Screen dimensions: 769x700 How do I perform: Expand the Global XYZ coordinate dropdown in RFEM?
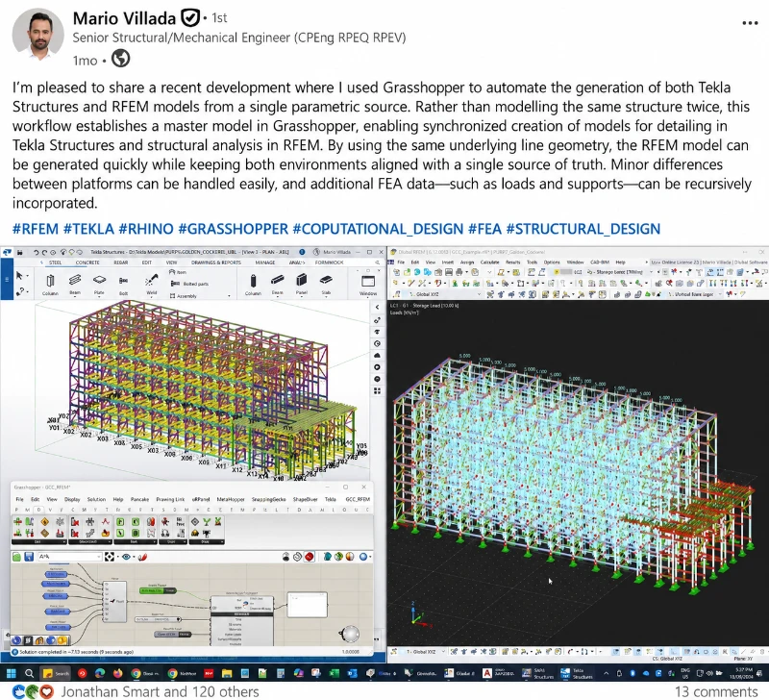click(443, 294)
